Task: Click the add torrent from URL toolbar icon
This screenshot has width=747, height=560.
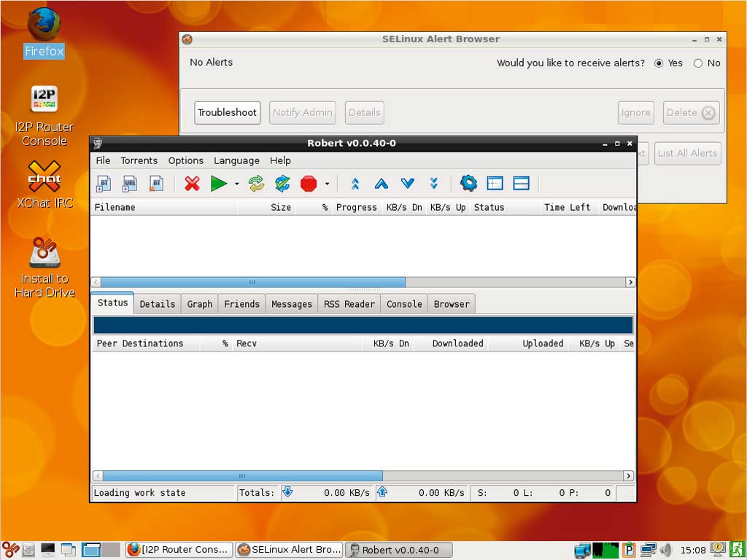Action: tap(130, 183)
